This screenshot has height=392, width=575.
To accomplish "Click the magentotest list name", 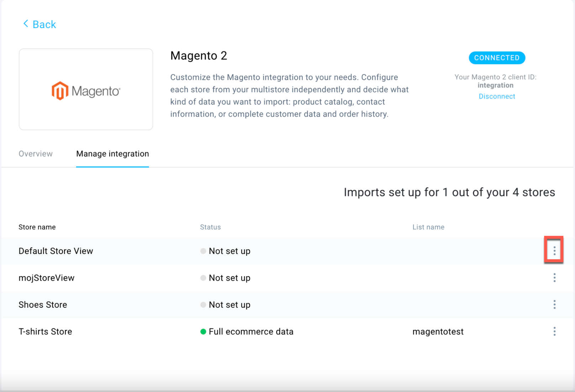I will click(x=438, y=332).
